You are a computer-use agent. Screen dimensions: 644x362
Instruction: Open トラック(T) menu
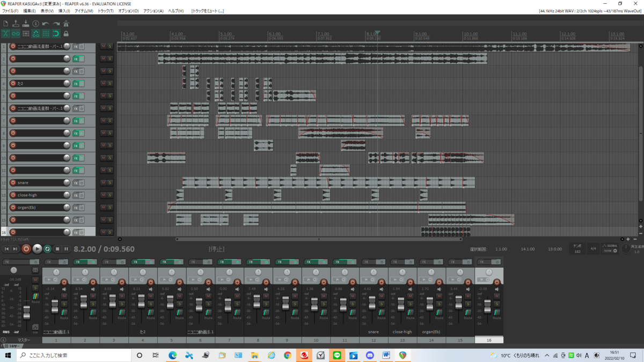point(105,11)
